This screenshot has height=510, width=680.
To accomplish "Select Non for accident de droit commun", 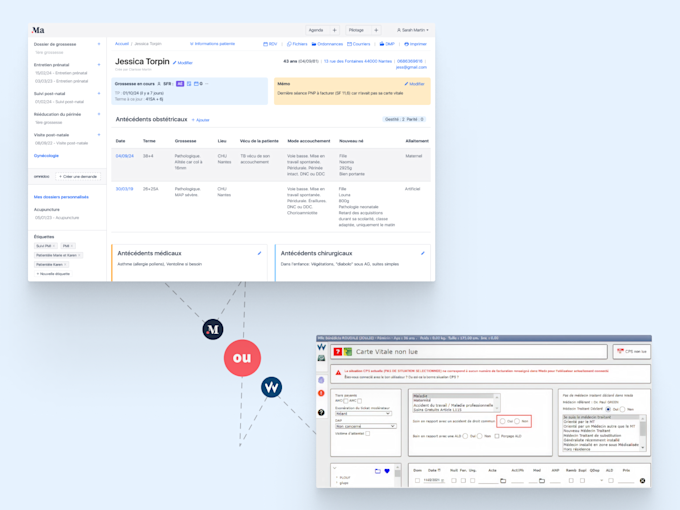I will coord(517,421).
